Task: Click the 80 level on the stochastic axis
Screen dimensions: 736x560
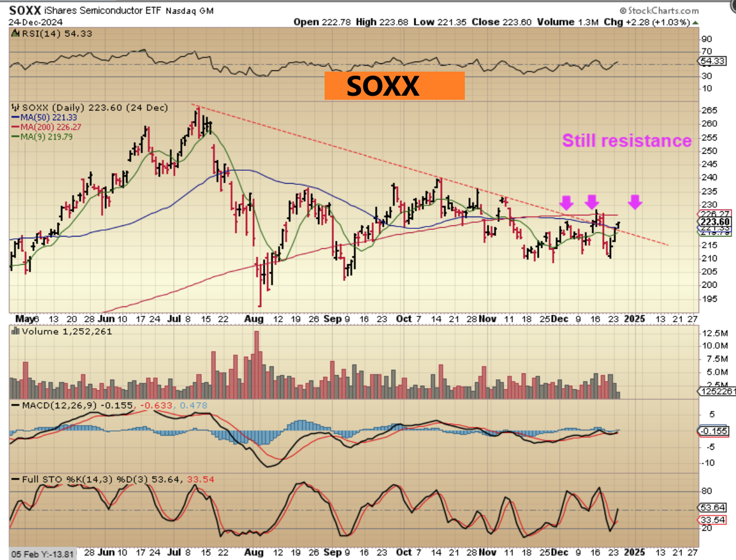Action: click(x=707, y=491)
